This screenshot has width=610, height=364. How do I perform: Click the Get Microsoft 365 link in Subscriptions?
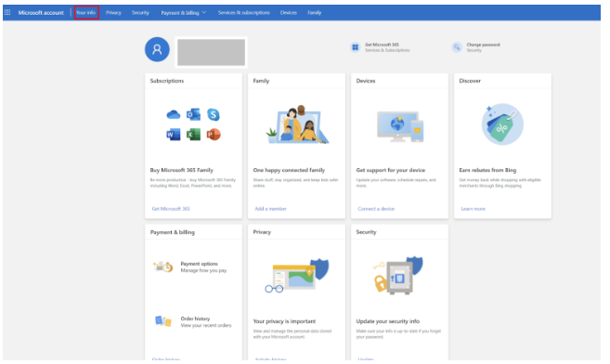[x=171, y=209]
